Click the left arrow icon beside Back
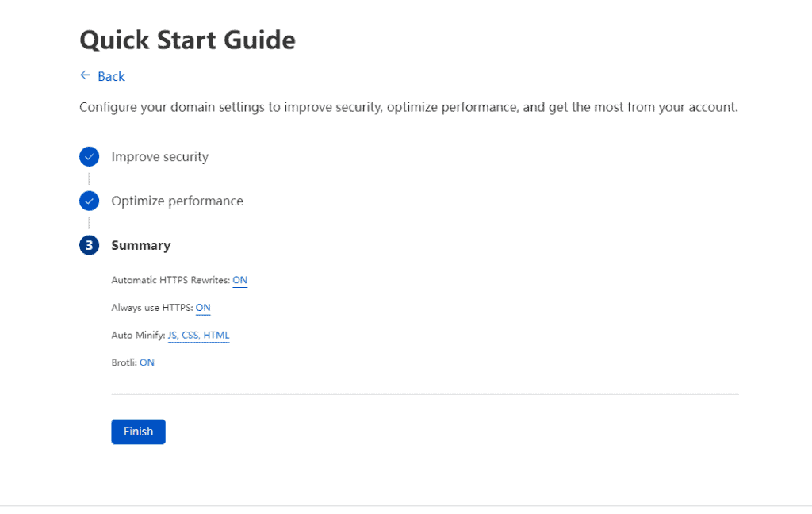The width and height of the screenshot is (812, 514). pyautogui.click(x=85, y=75)
